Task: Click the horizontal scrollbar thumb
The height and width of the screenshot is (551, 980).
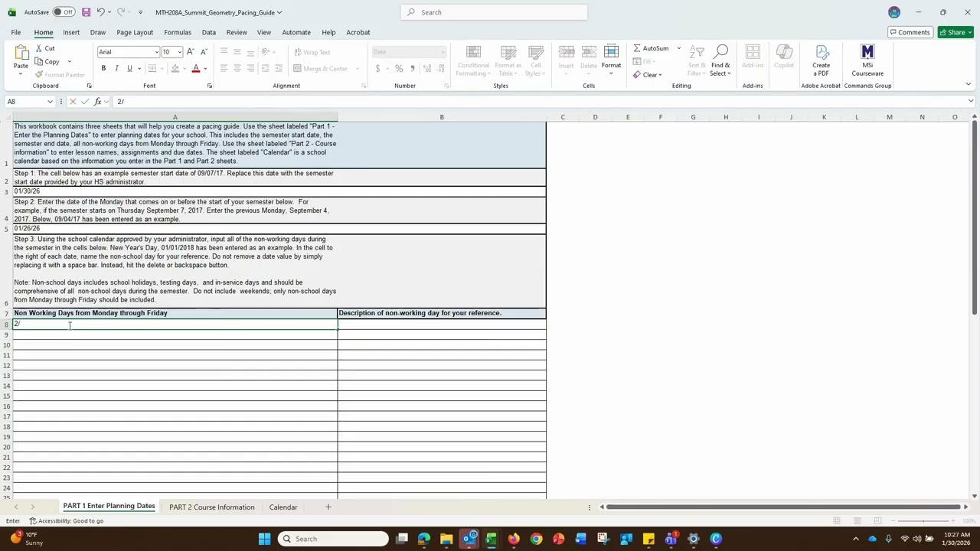Action: pos(783,507)
